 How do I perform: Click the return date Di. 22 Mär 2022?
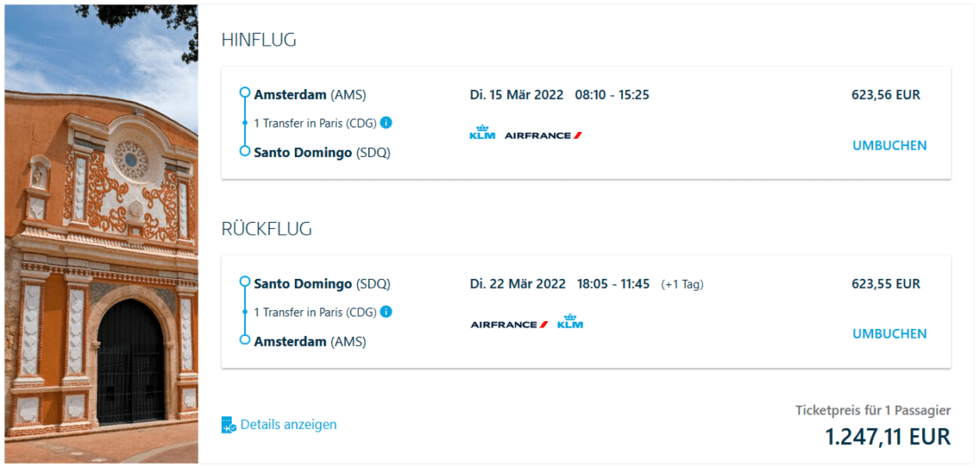(518, 284)
